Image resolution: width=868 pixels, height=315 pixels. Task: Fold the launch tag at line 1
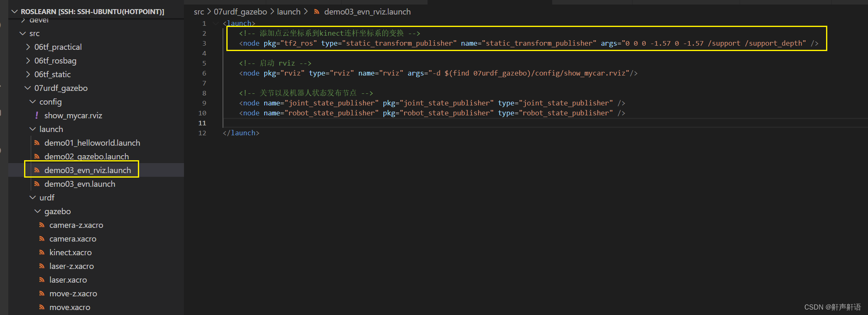(216, 23)
